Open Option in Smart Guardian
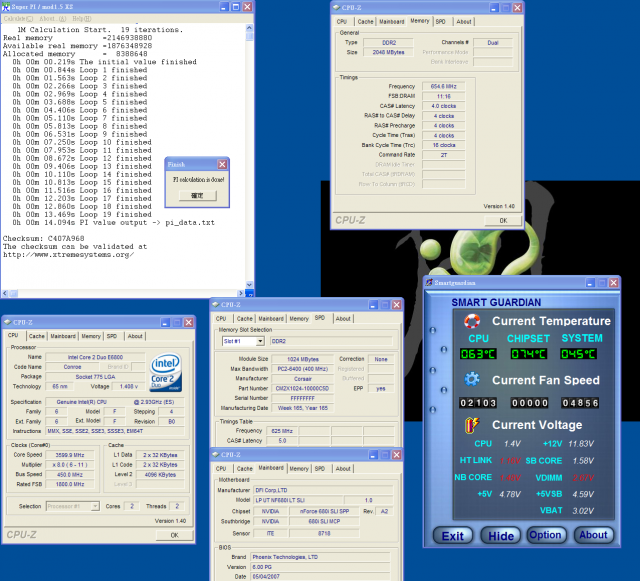This screenshot has height=581, width=640. click(x=546, y=535)
